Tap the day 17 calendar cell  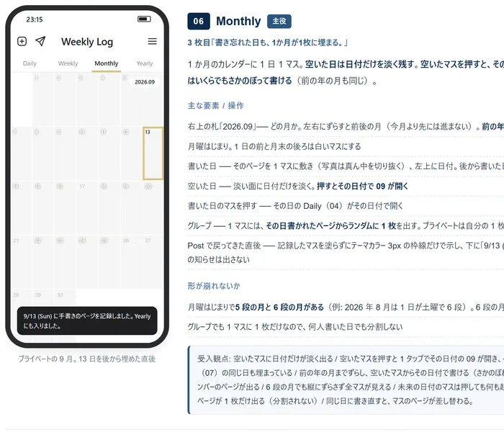(87, 207)
